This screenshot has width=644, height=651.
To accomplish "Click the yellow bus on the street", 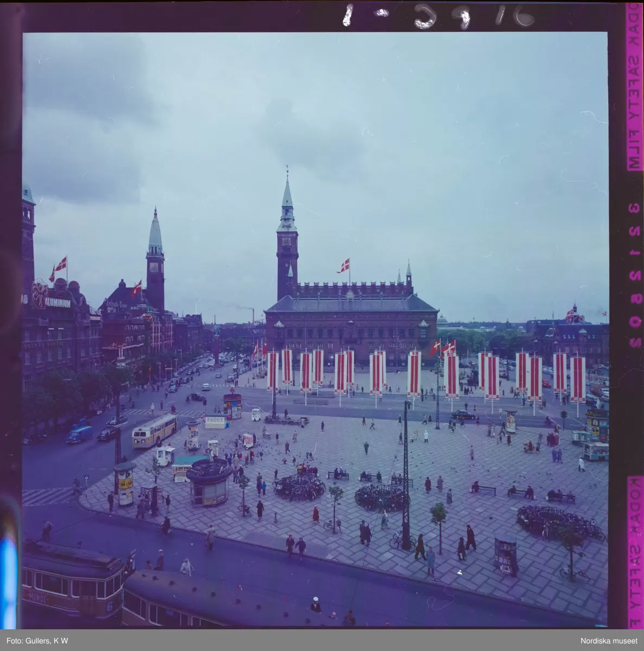I will pyautogui.click(x=155, y=430).
